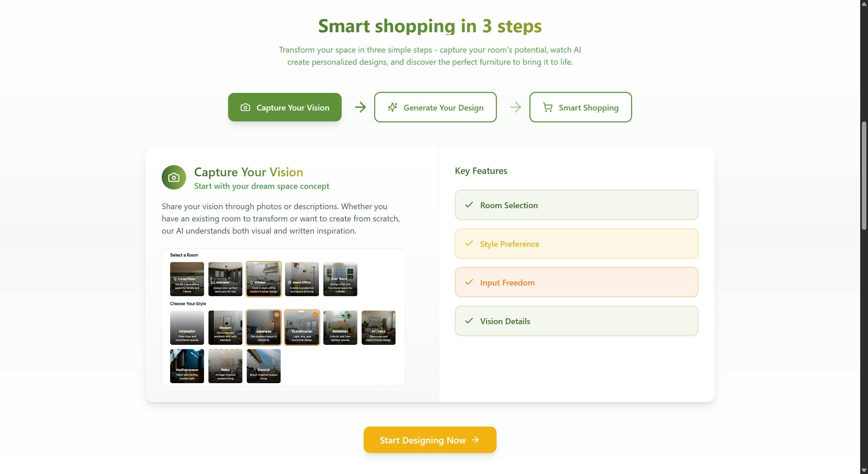This screenshot has width=868, height=474.
Task: Click the Style Preference feature box
Action: coord(576,243)
